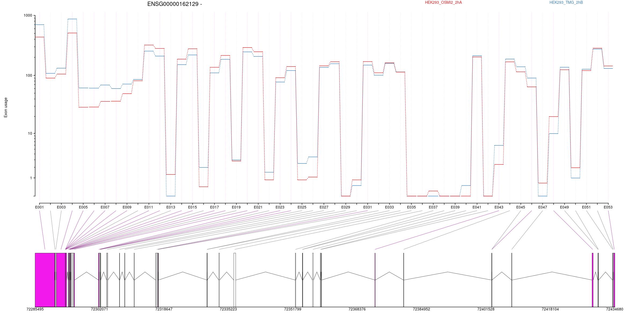
Task: Click the blue E004 usage peak segment
Action: (x=72, y=19)
